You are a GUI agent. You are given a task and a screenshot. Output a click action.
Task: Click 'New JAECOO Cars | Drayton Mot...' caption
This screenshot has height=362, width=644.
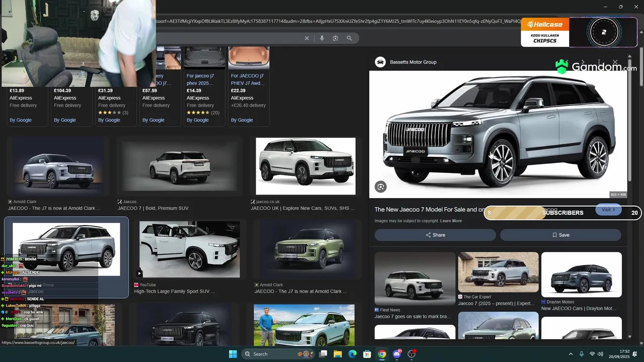click(x=579, y=309)
